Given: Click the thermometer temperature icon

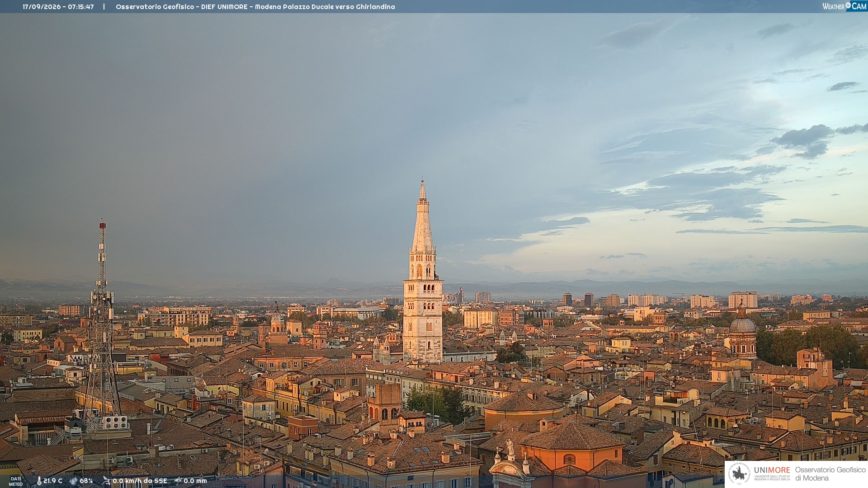Looking at the screenshot, I should (39, 481).
